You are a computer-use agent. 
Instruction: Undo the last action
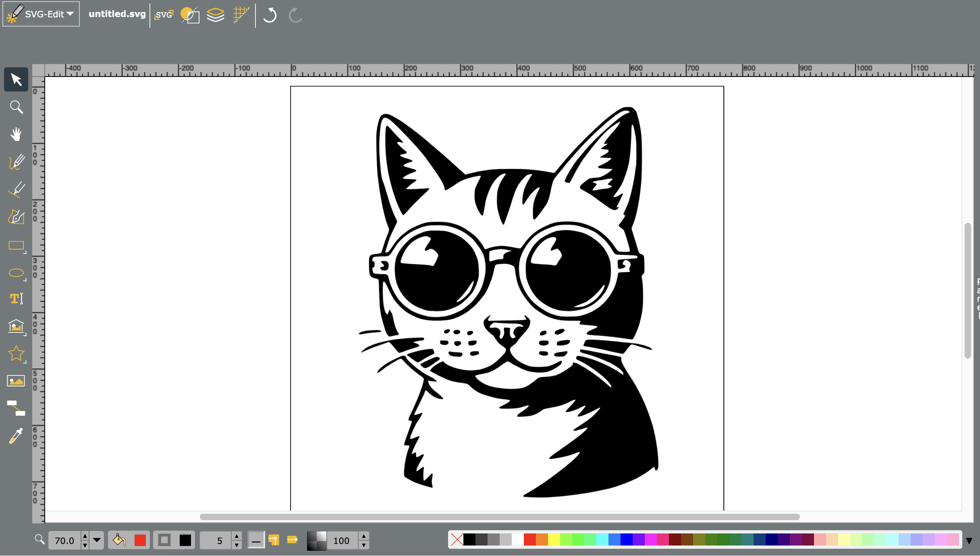(269, 15)
